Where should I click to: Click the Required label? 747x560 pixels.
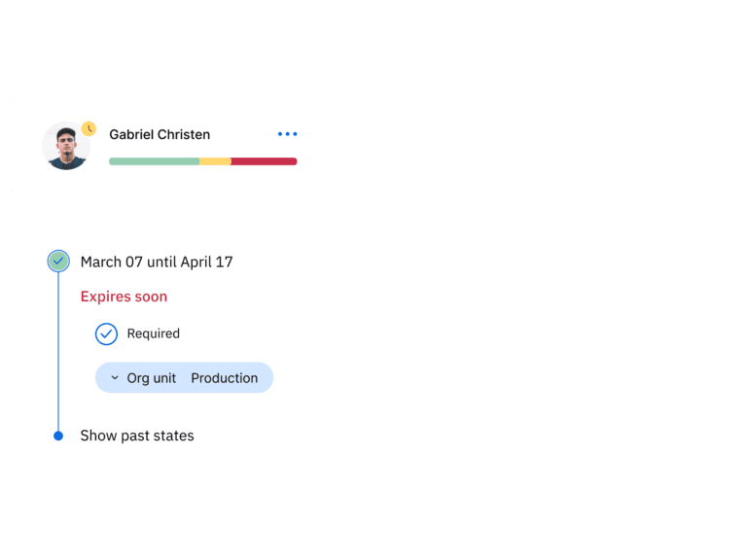[154, 333]
